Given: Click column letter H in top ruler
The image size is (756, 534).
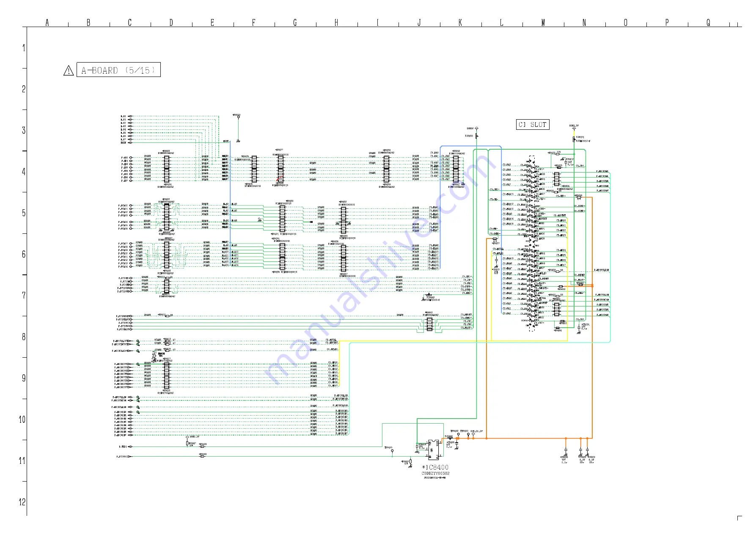Looking at the screenshot, I should (x=336, y=23).
